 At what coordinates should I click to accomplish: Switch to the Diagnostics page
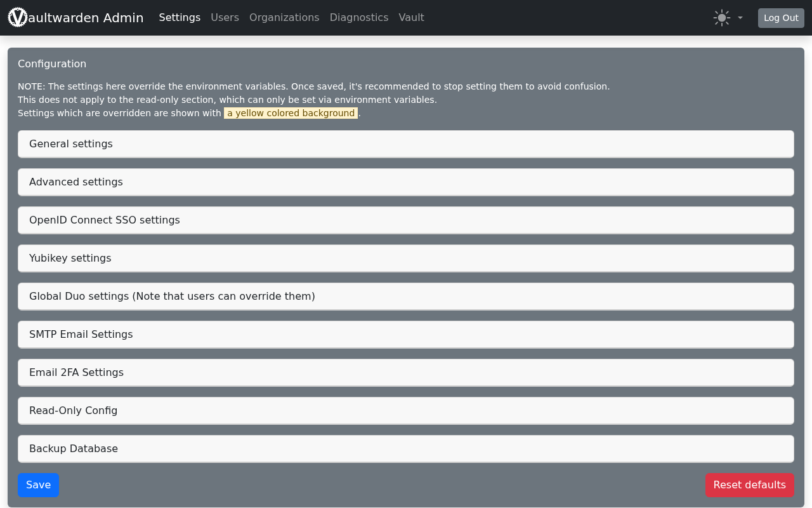click(359, 18)
